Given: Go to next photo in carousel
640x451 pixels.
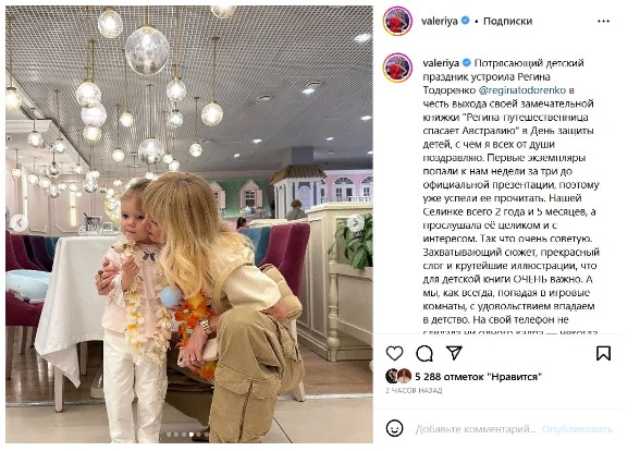Looking at the screenshot, I should pos(355,223).
